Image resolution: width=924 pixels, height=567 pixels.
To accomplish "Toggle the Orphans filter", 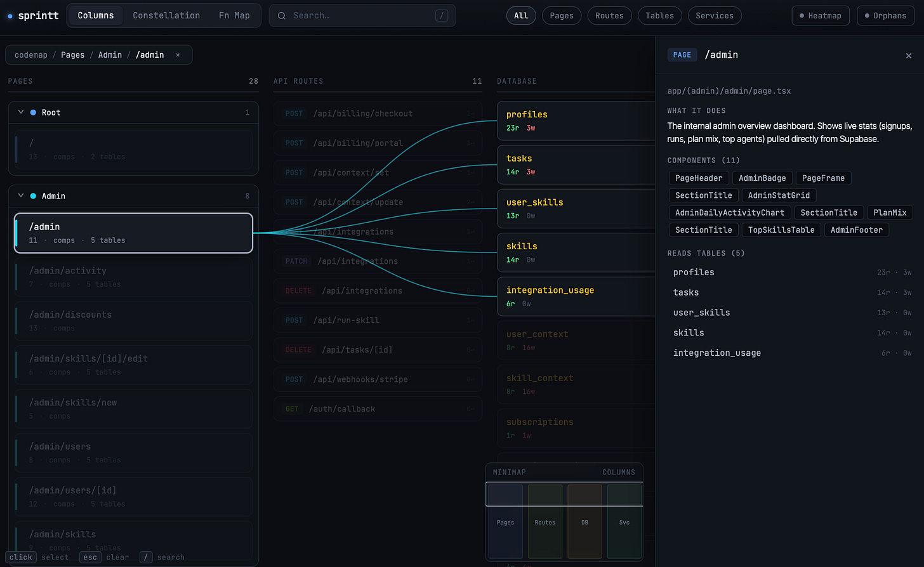I will tap(885, 16).
